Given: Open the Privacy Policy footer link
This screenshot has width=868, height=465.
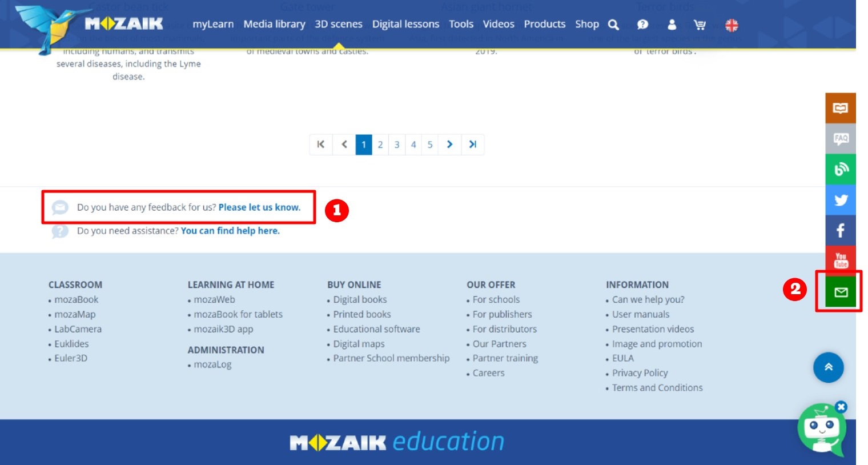Looking at the screenshot, I should (x=640, y=373).
